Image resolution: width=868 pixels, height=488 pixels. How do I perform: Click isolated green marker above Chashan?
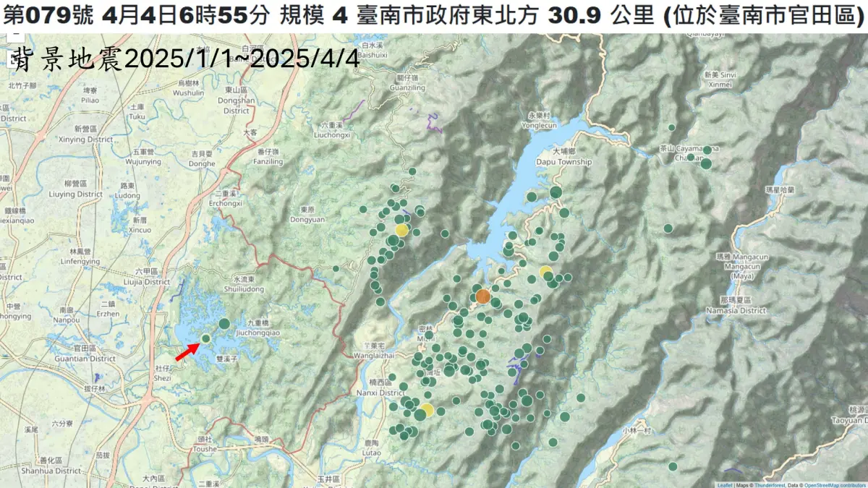click(x=672, y=127)
